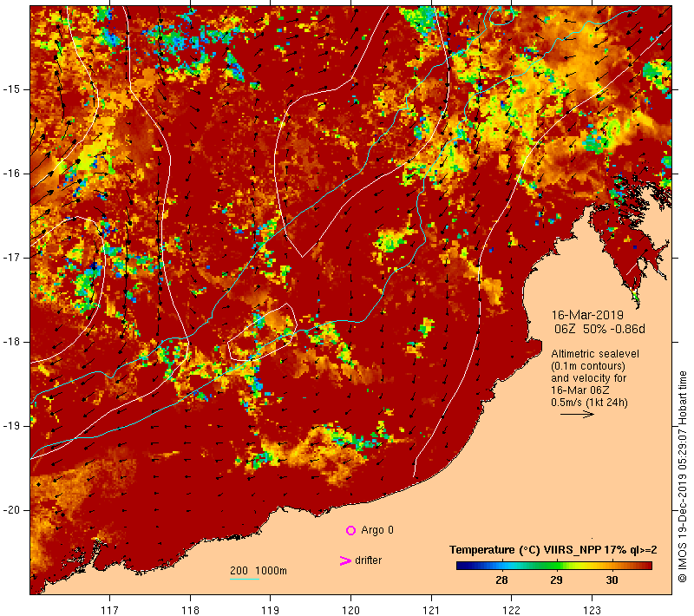Click the IMOS copyright timestamp vertical text
The height and width of the screenshot is (616, 694).
click(x=682, y=477)
